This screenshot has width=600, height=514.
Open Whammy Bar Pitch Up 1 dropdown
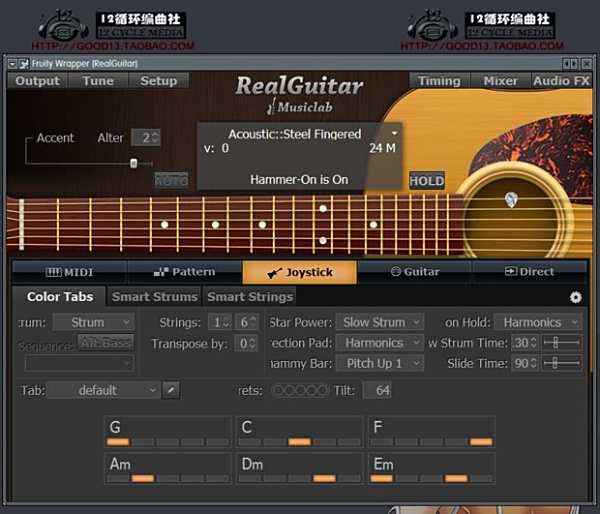point(380,363)
